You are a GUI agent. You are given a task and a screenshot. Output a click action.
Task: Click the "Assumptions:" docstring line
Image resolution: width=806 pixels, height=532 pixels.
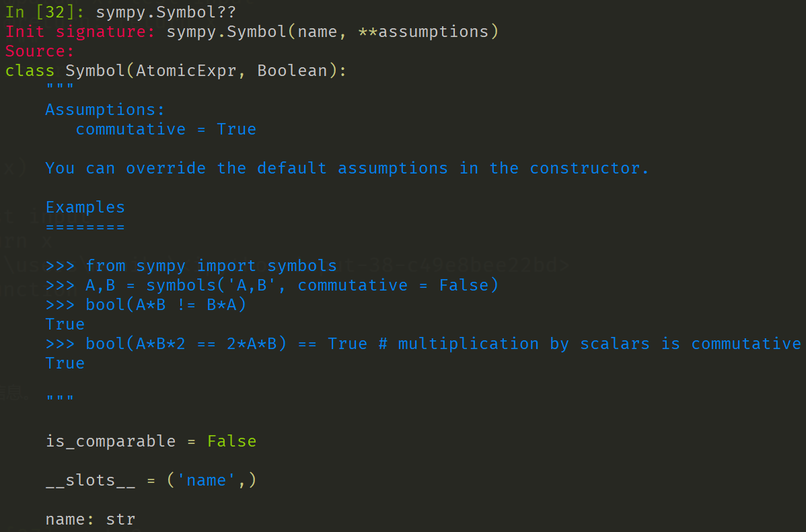tap(105, 110)
